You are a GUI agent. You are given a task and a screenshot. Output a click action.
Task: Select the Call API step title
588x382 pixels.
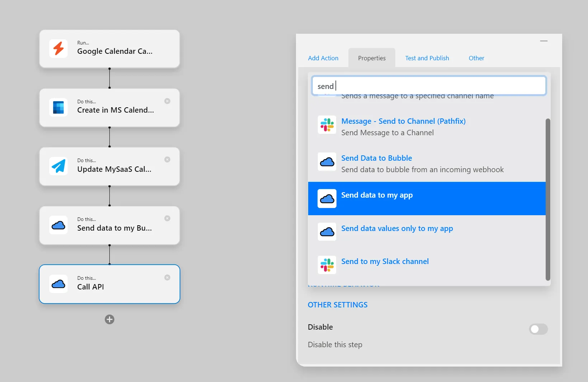(x=90, y=287)
